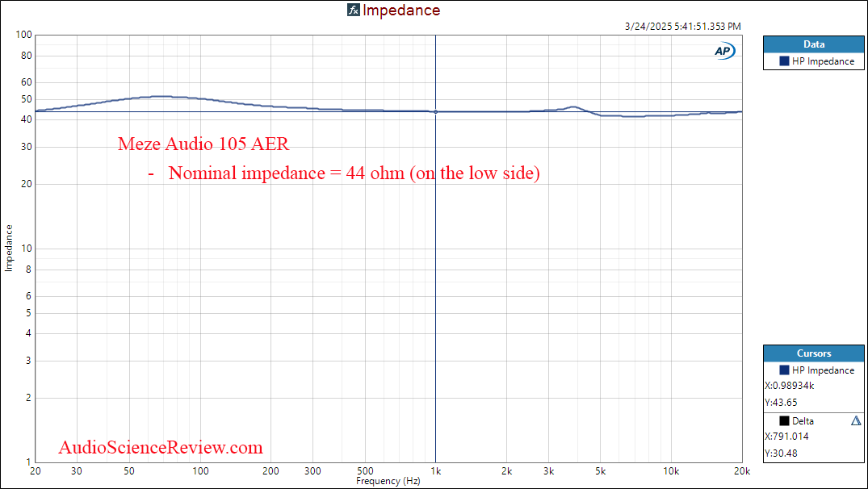The height and width of the screenshot is (489, 868).
Task: Click the Delta triangle icon in Cursors panel
Action: pos(856,421)
